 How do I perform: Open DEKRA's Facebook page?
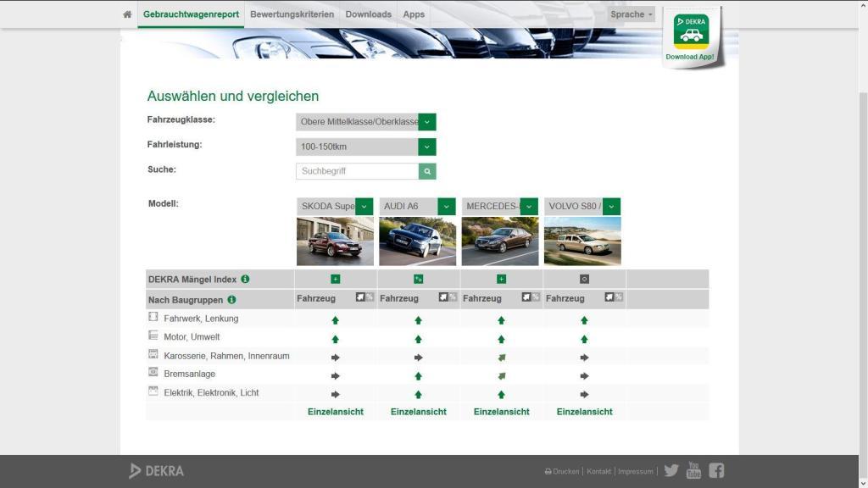[716, 470]
